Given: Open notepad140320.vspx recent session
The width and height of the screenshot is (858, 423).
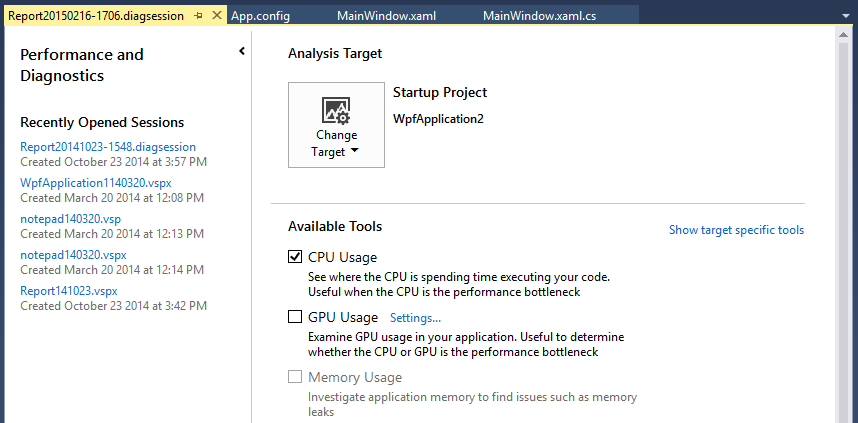Looking at the screenshot, I should click(x=73, y=255).
